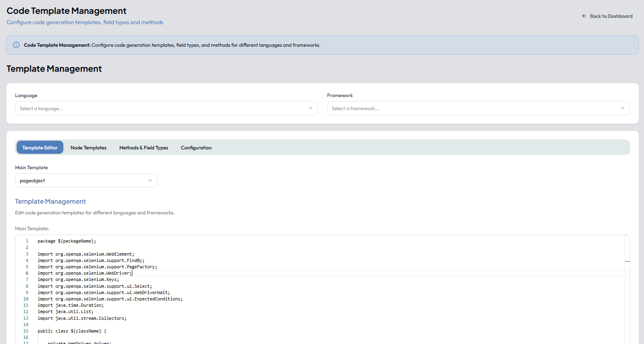The image size is (644, 344).
Task: Click line 1 'package ${packageName};'
Action: tap(67, 241)
